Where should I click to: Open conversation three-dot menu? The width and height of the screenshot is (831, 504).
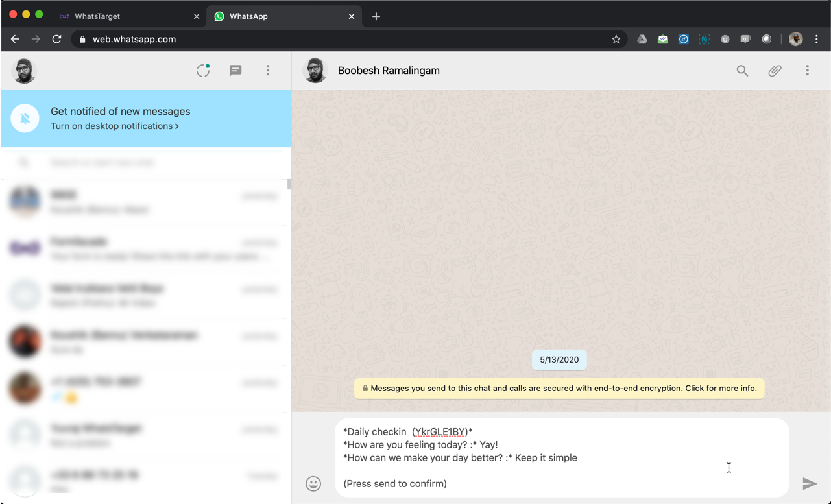(x=807, y=71)
